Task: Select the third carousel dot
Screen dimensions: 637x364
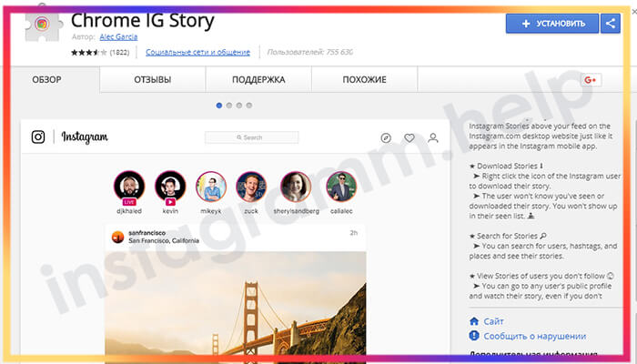Action: click(239, 106)
